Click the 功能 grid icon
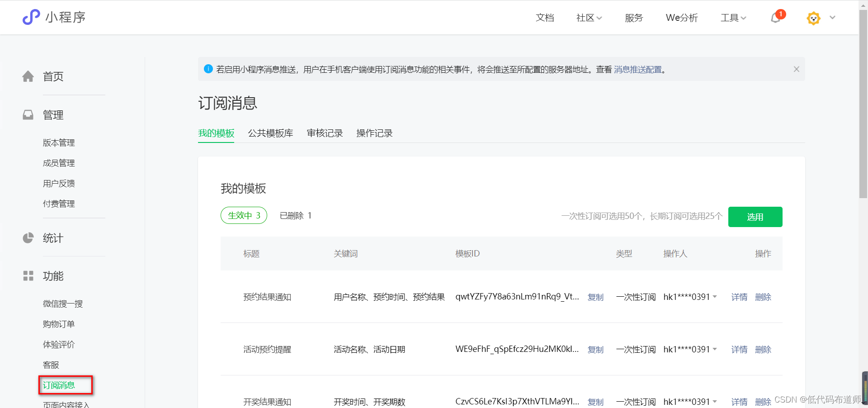The height and width of the screenshot is (408, 868). 28,276
